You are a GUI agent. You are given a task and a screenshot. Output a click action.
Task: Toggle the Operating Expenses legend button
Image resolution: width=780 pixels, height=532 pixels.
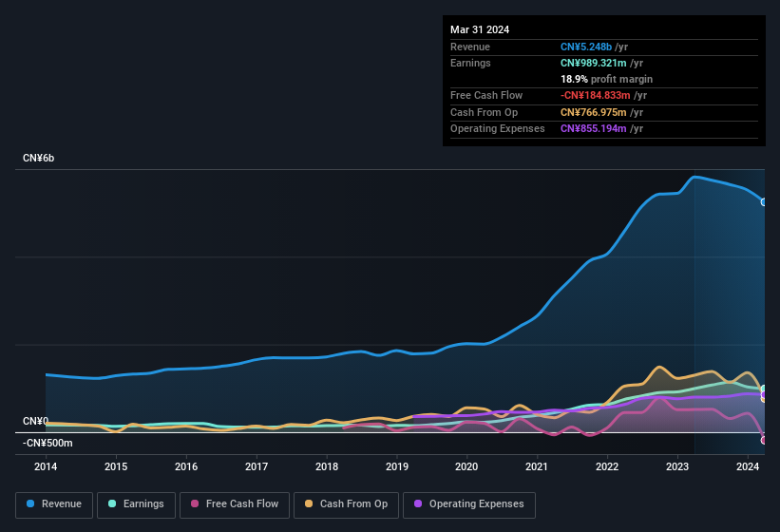469,504
